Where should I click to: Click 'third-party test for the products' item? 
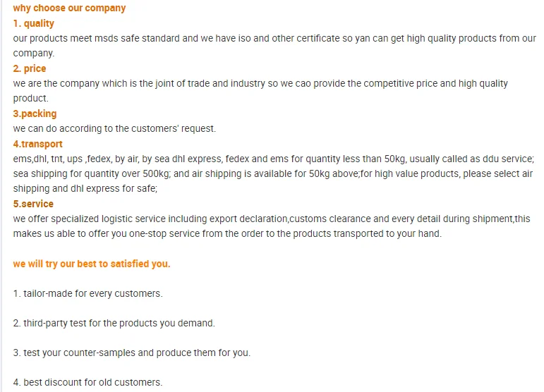[114, 323]
